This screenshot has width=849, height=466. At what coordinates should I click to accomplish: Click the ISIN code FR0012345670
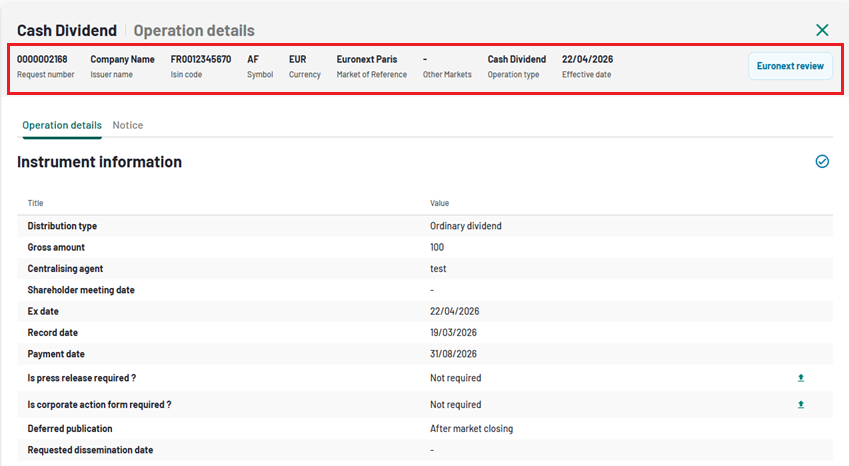click(x=200, y=59)
